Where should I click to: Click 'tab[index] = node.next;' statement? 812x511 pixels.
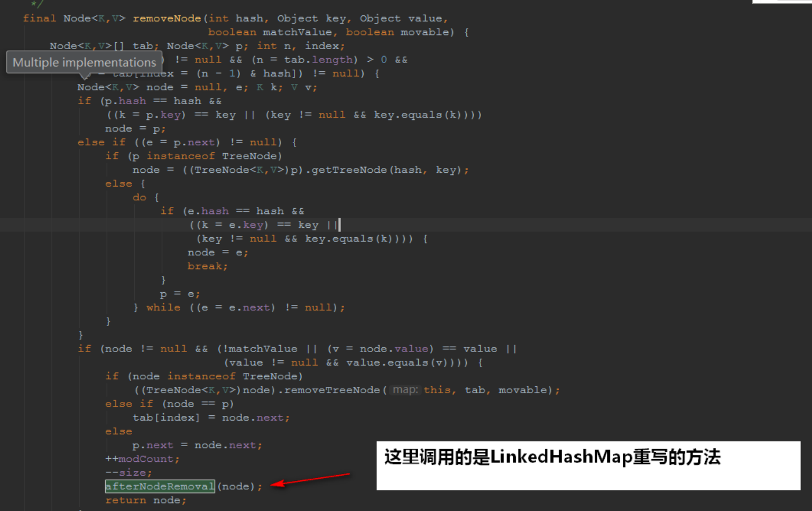point(211,417)
